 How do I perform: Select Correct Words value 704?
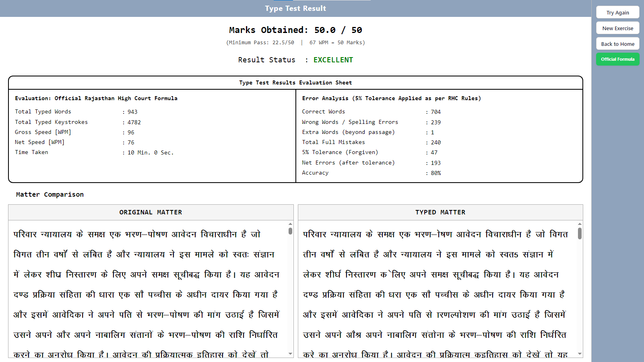(x=436, y=112)
